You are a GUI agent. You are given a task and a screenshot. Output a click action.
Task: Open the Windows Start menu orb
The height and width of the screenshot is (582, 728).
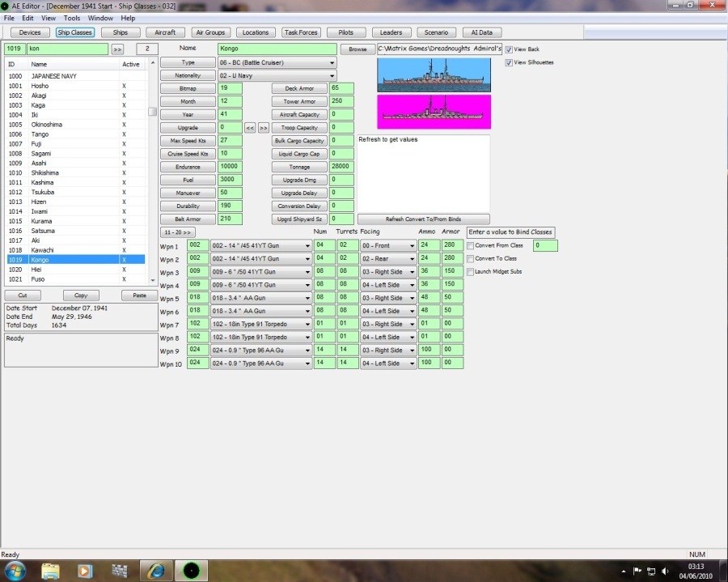(15, 571)
